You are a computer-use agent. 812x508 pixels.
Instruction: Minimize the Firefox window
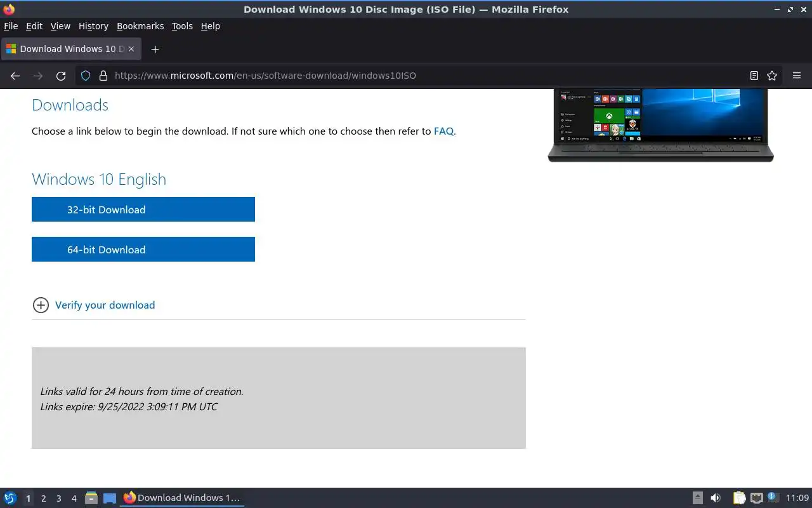pos(777,10)
